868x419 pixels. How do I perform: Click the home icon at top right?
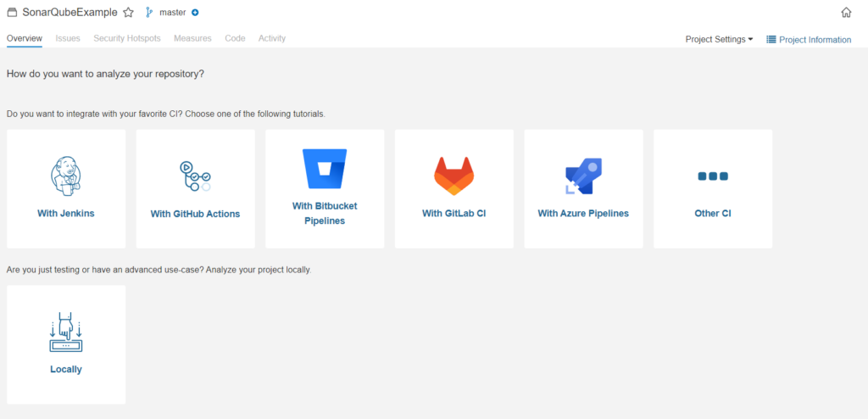point(847,12)
